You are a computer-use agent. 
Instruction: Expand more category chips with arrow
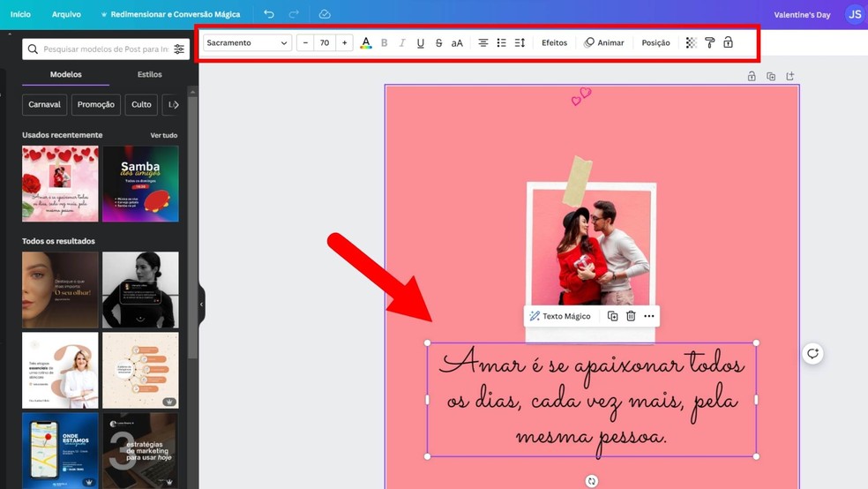176,104
